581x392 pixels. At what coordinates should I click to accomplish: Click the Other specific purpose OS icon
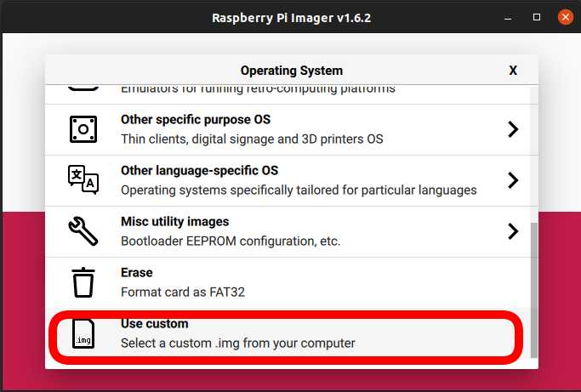pos(83,129)
